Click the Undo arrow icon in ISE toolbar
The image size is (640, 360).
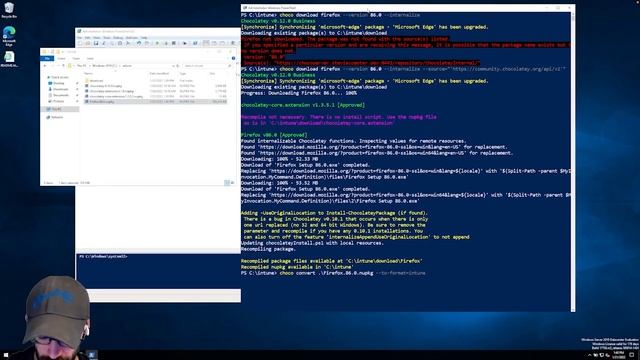point(139,43)
